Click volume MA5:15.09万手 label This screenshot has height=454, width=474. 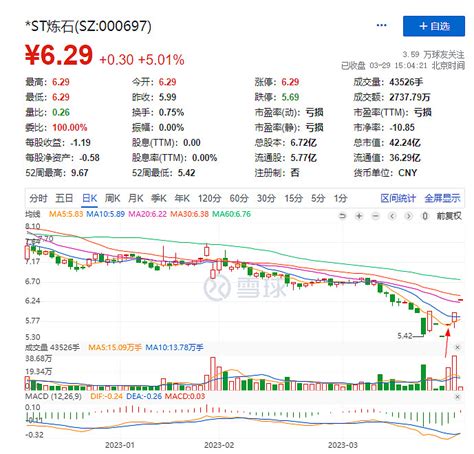115,347
